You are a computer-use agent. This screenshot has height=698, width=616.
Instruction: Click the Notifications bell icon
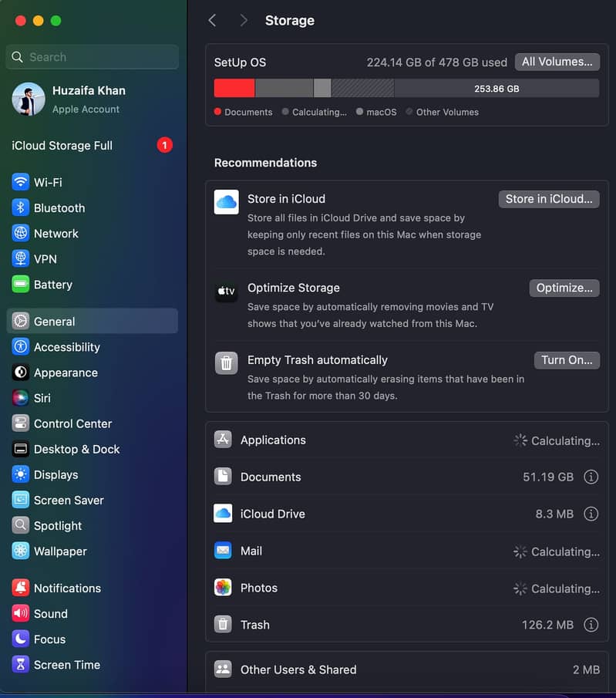pyautogui.click(x=21, y=588)
